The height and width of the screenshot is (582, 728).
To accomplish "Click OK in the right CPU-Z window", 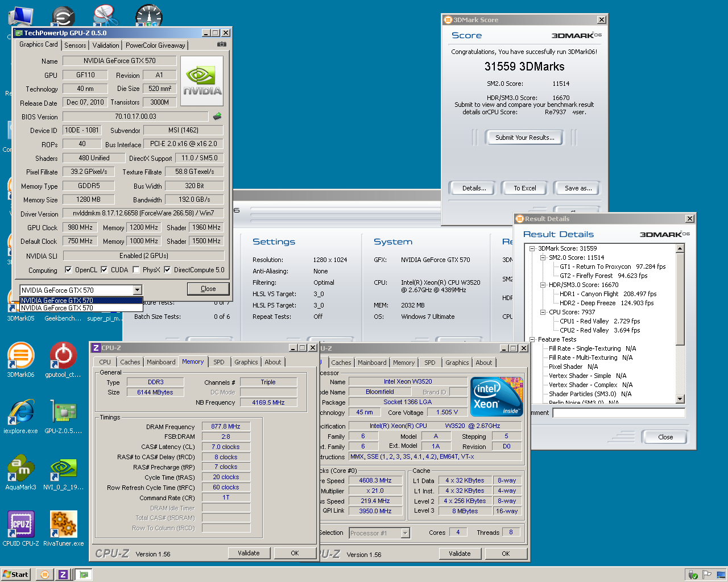I will coord(506,554).
